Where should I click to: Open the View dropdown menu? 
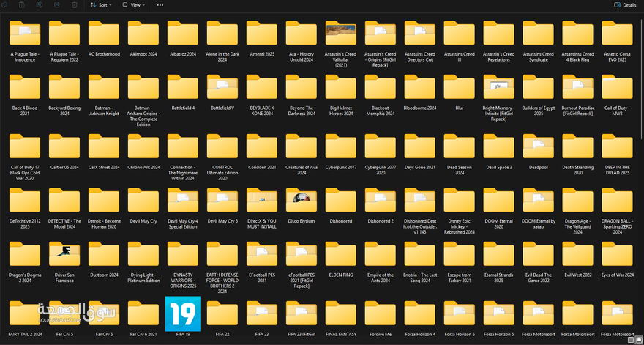click(133, 5)
